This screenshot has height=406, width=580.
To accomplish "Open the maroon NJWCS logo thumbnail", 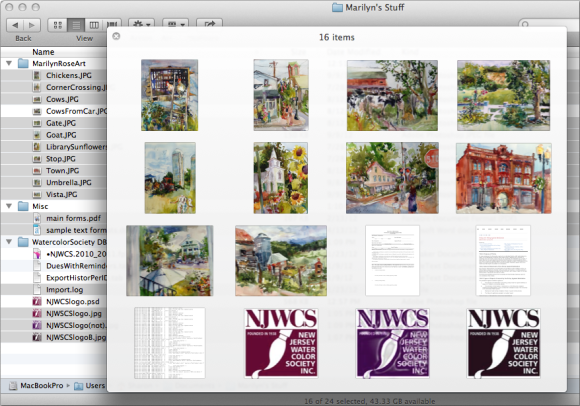I will 281,343.
